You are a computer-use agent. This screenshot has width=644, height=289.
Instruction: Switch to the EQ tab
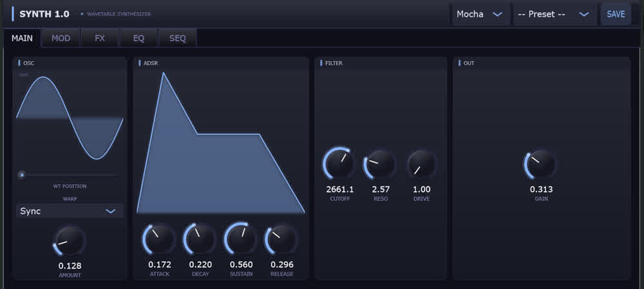pyautogui.click(x=138, y=38)
